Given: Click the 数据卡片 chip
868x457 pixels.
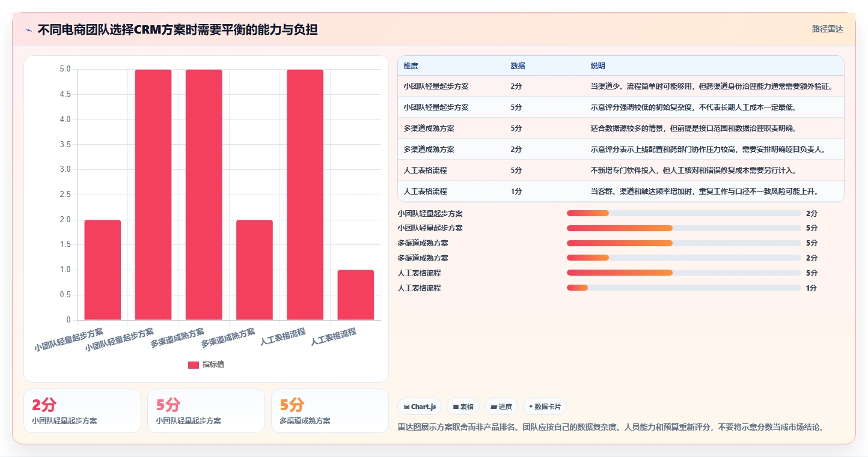Looking at the screenshot, I should coord(545,407).
